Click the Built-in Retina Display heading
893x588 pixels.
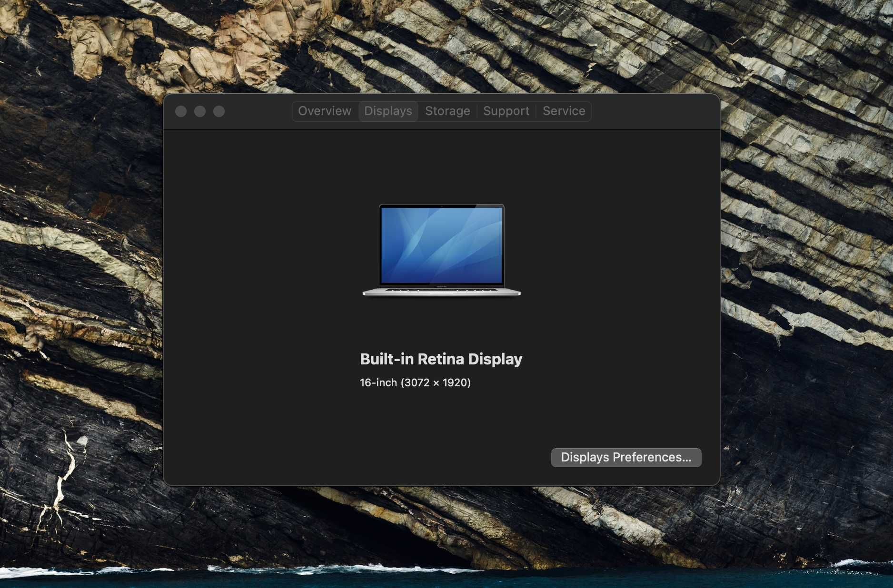click(x=441, y=359)
